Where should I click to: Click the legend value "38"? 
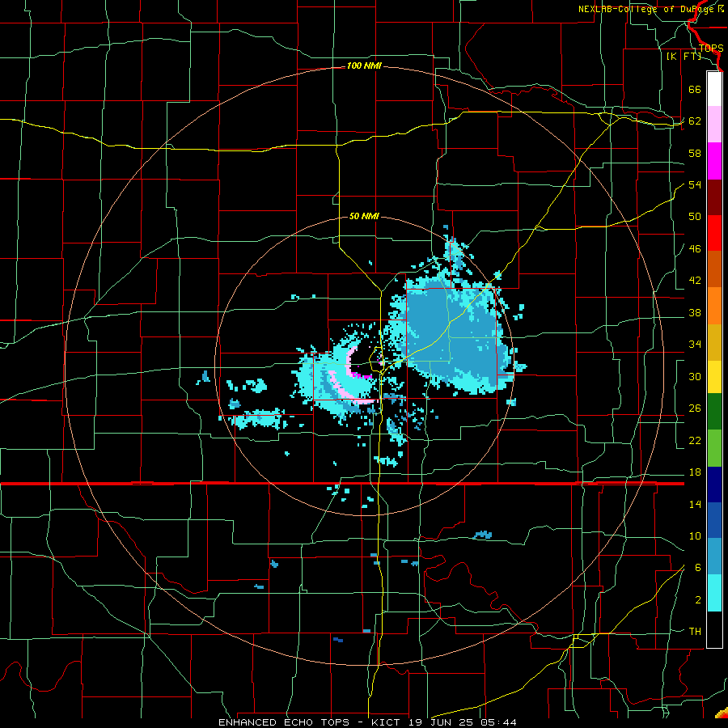[695, 313]
